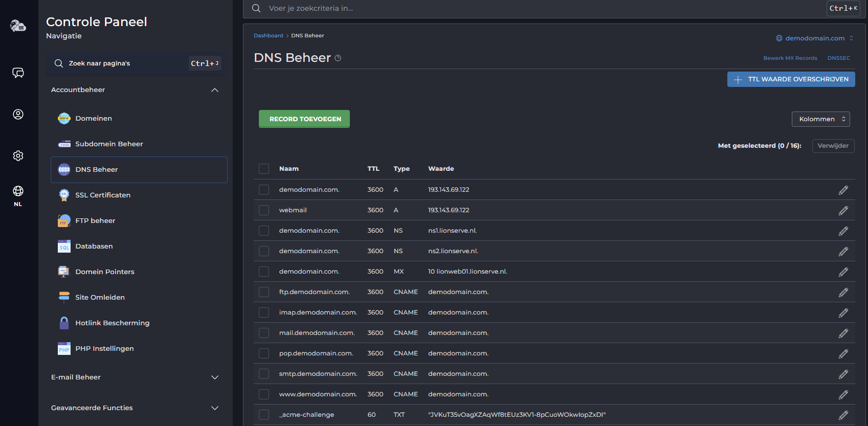The width and height of the screenshot is (868, 426).
Task: Select the ftp.demodomain.com record checkbox
Action: coord(264,292)
